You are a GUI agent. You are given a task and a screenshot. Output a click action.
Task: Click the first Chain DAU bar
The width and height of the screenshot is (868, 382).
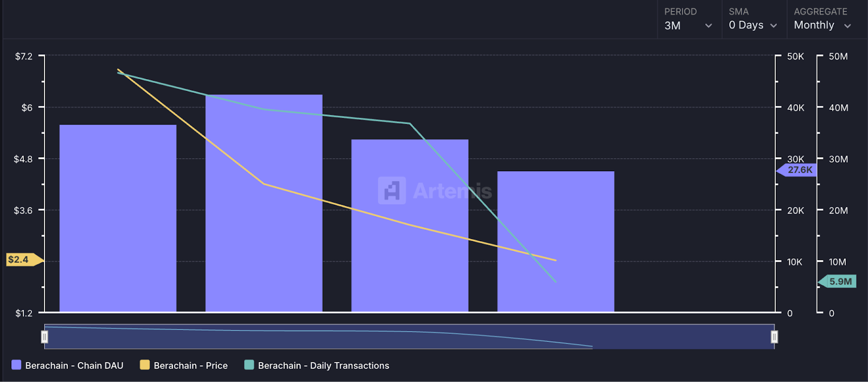pyautogui.click(x=118, y=218)
